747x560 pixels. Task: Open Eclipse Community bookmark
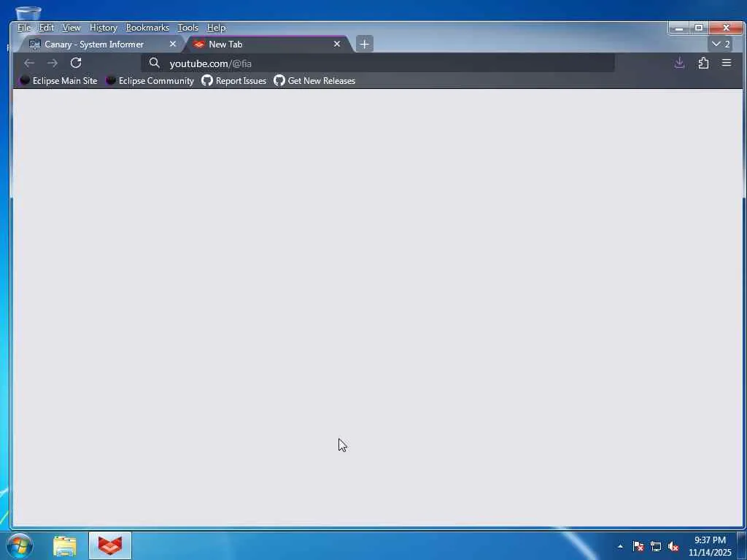[150, 80]
